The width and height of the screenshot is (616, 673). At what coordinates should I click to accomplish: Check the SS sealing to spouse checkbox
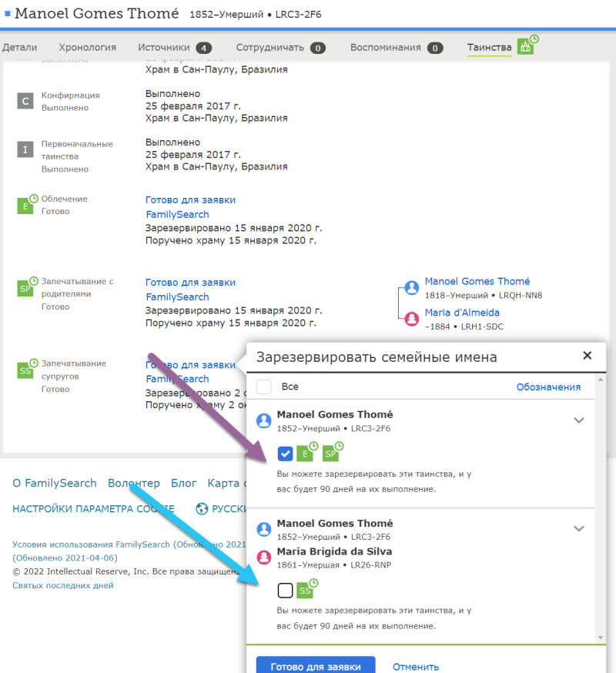pyautogui.click(x=285, y=591)
